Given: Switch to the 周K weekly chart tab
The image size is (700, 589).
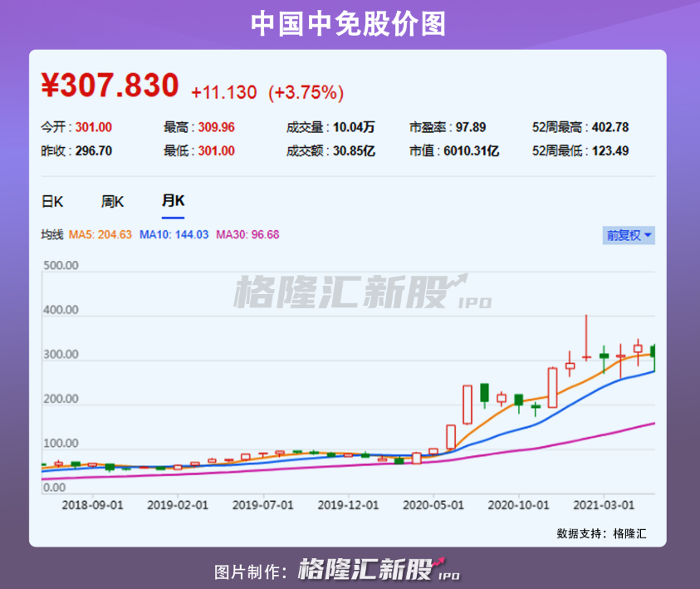Looking at the screenshot, I should coord(112,201).
